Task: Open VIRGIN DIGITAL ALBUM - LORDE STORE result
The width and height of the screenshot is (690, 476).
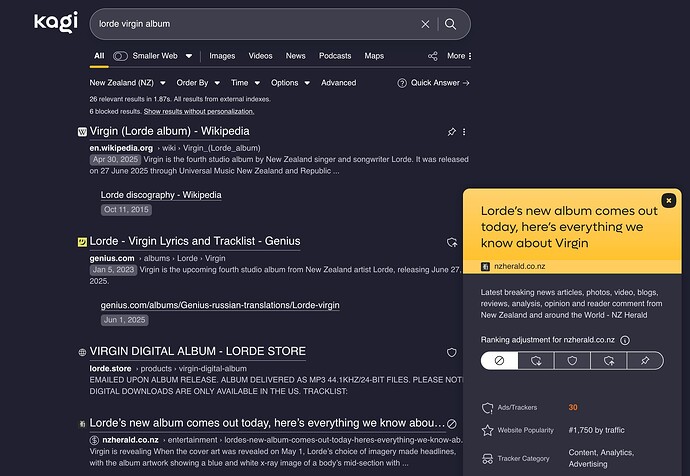Action: 198,352
